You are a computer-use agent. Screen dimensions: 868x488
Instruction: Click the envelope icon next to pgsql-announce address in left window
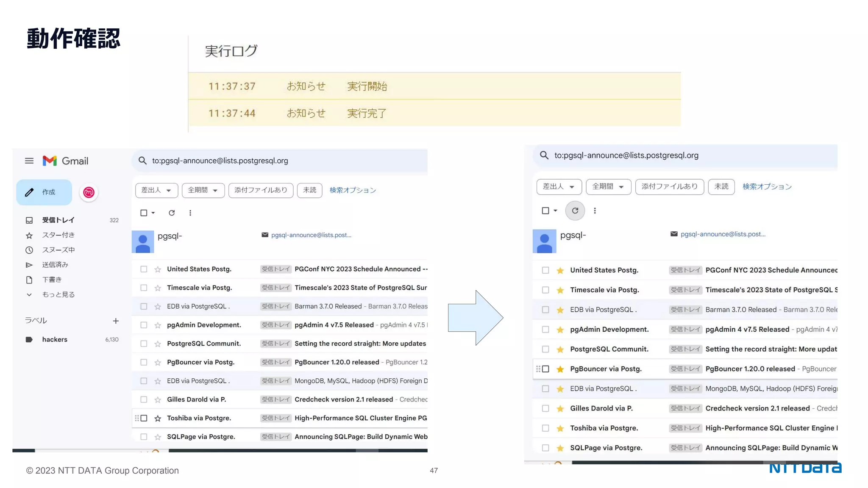pyautogui.click(x=265, y=235)
